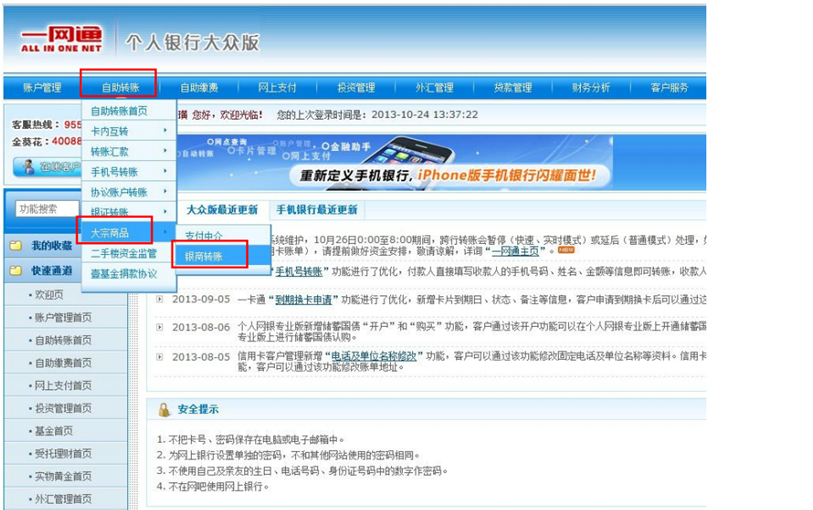Focus the 功能搜索 search field
The width and height of the screenshot is (813, 510).
coord(47,209)
